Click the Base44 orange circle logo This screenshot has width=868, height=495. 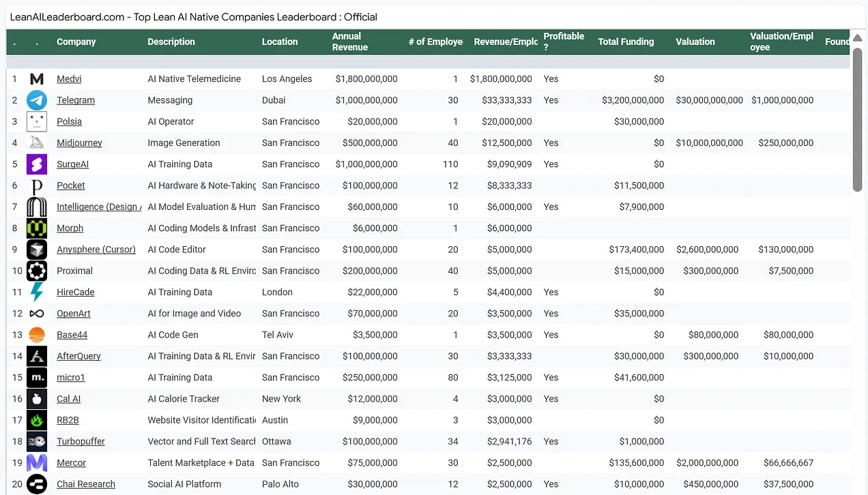[37, 335]
